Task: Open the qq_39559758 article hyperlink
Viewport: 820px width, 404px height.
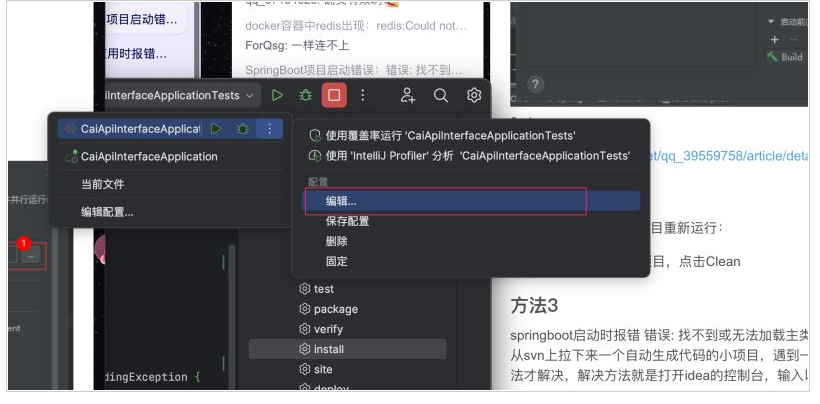Action: (730, 156)
